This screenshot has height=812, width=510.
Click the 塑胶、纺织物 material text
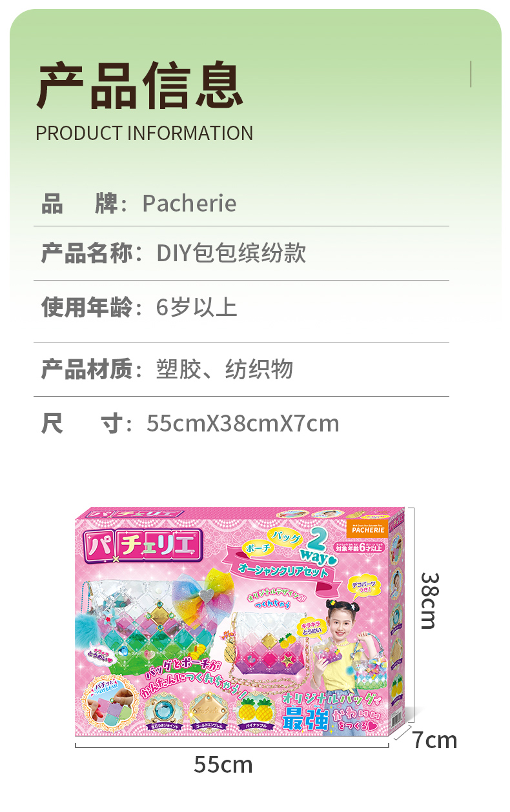coord(225,370)
